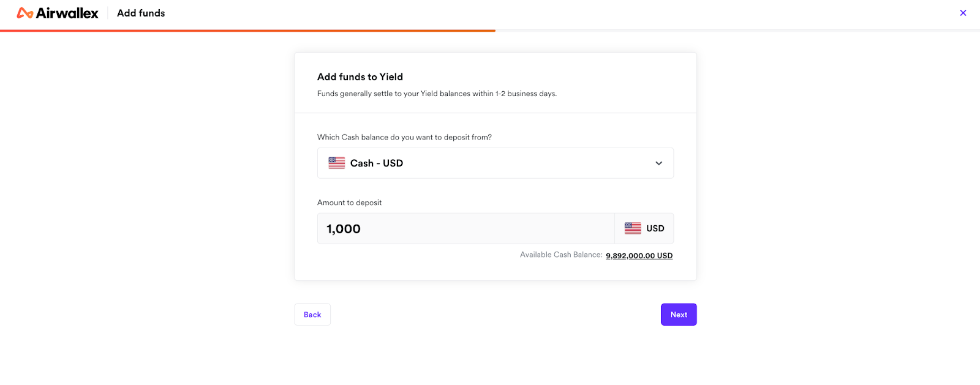Click the Add funds page title
The width and height of the screenshot is (980, 385).
[x=141, y=13]
